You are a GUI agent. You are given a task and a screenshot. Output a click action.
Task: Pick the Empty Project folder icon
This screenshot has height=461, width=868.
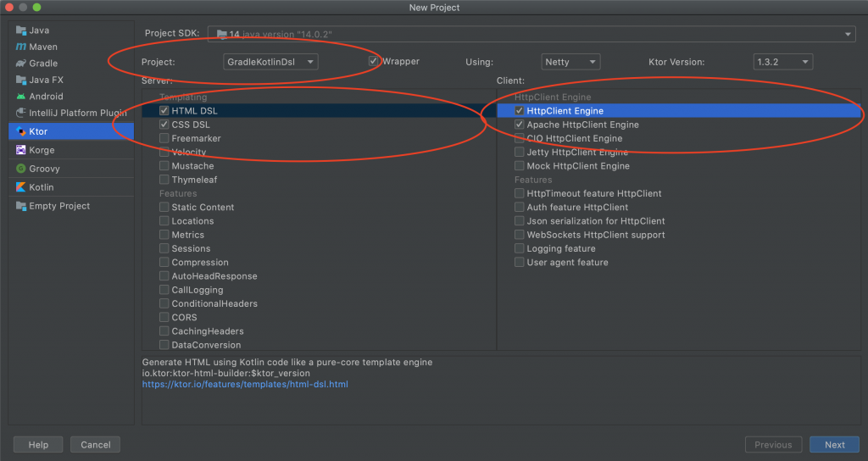21,206
